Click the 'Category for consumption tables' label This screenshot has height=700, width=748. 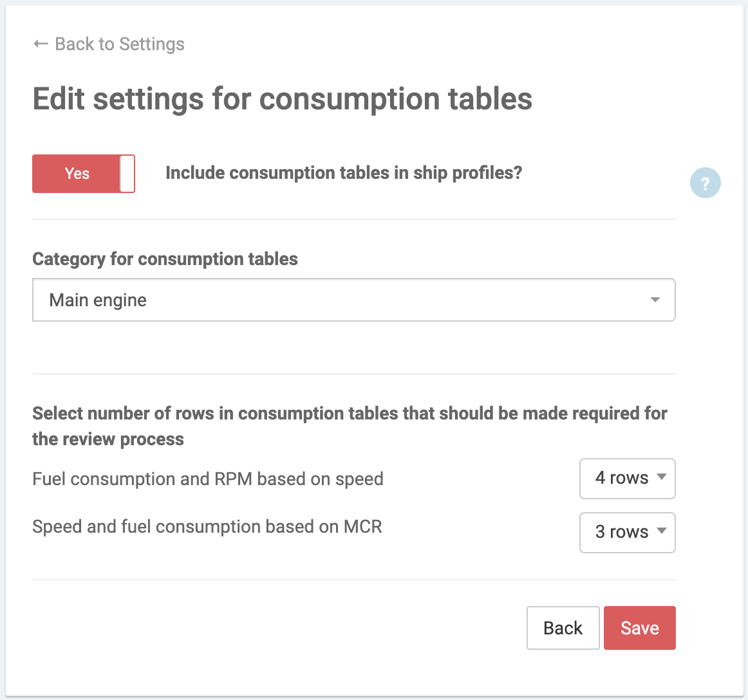click(x=165, y=259)
